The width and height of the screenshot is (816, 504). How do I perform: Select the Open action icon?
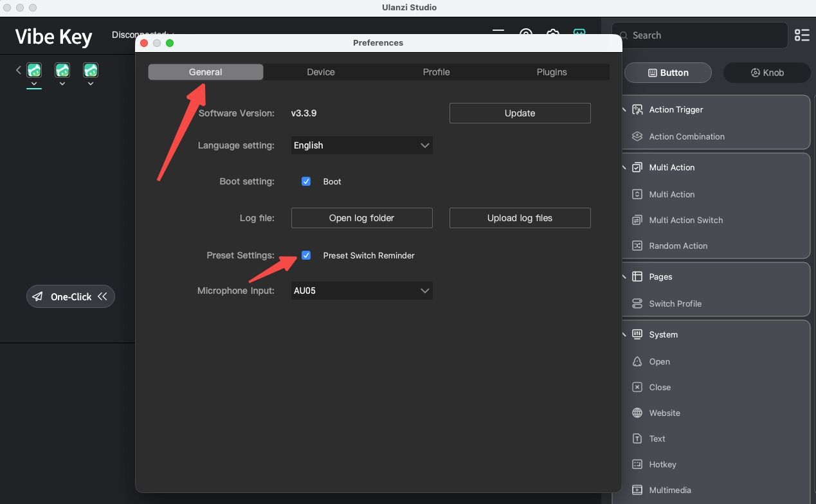637,361
